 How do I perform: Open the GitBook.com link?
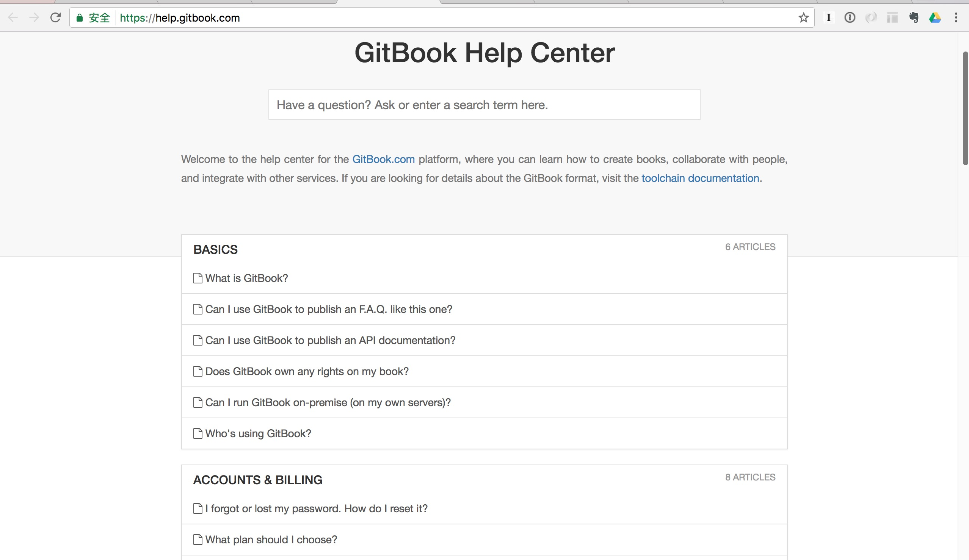[383, 159]
